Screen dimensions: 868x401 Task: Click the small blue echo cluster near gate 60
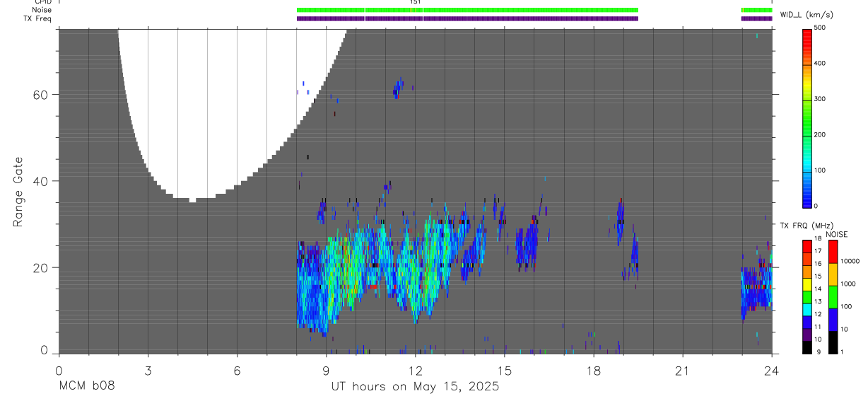[x=399, y=88]
